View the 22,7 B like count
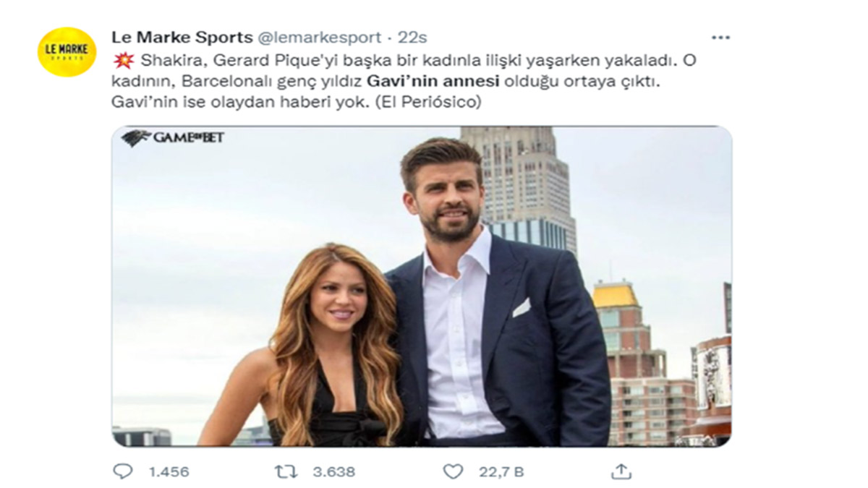 tap(501, 472)
